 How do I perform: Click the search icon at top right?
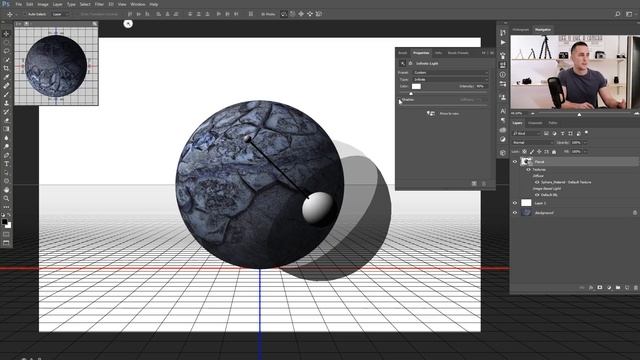pos(618,14)
